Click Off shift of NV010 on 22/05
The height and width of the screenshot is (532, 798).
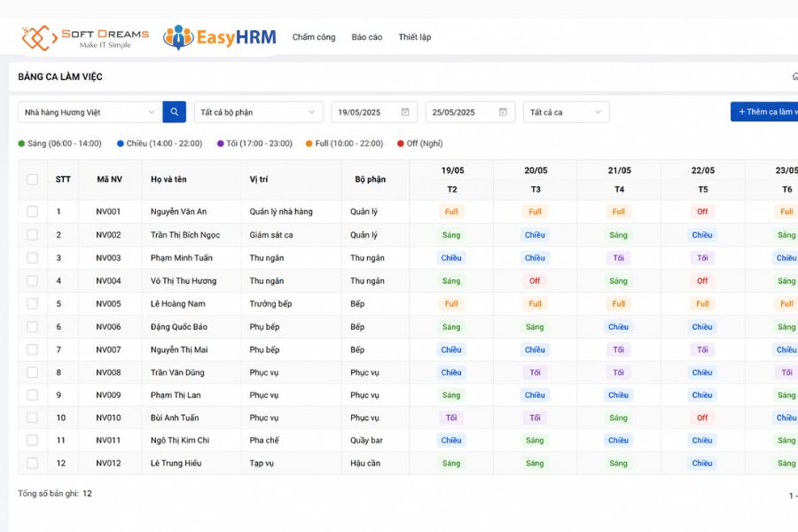pyautogui.click(x=702, y=418)
